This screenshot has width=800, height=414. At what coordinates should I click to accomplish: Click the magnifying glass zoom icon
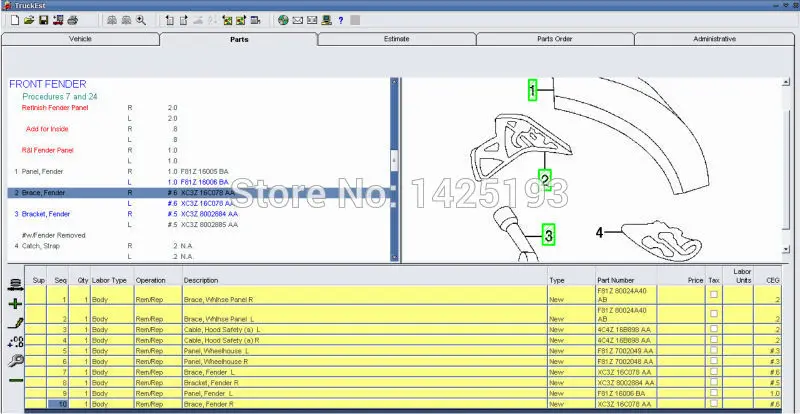coord(141,20)
